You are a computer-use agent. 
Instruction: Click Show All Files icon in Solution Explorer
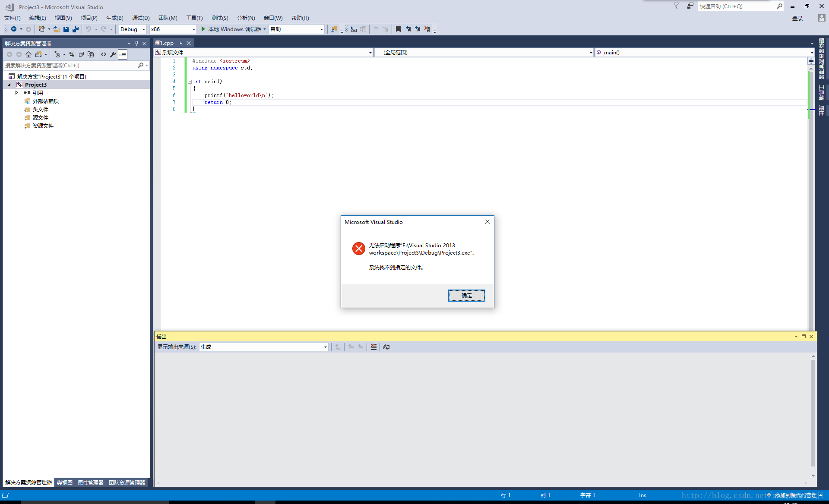[x=91, y=54]
